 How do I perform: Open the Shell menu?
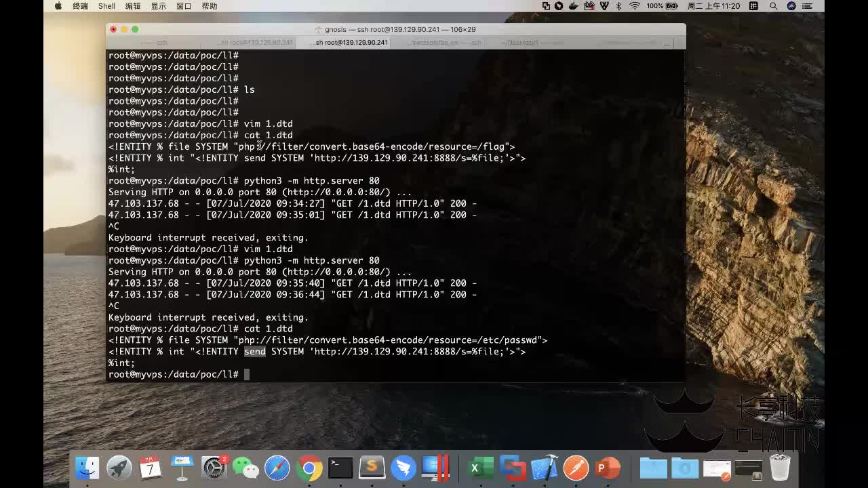(x=106, y=6)
